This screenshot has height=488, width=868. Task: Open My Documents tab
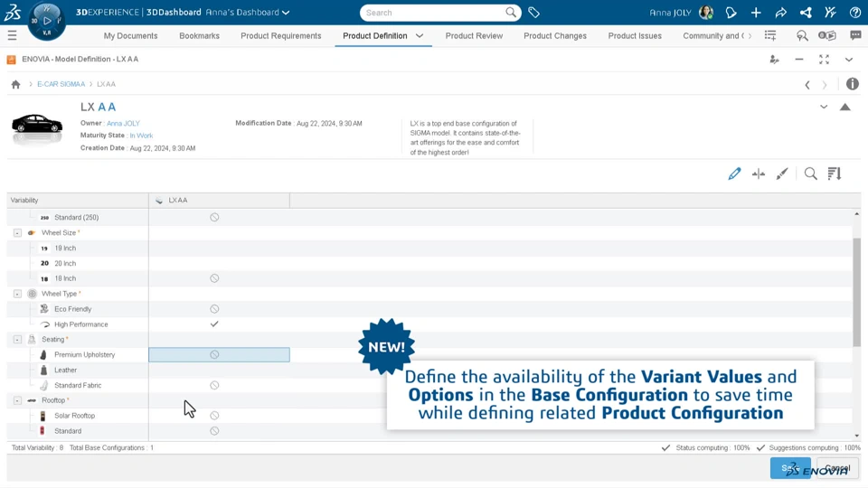click(x=130, y=36)
